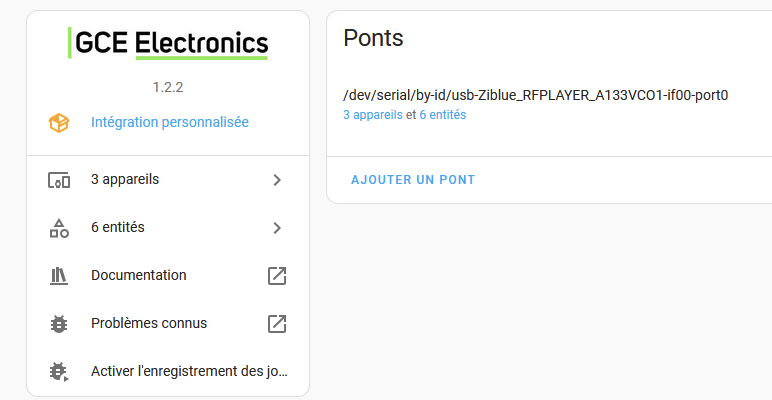The image size is (772, 400).
Task: Expand the 3 appareils chevron arrow
Action: point(277,180)
